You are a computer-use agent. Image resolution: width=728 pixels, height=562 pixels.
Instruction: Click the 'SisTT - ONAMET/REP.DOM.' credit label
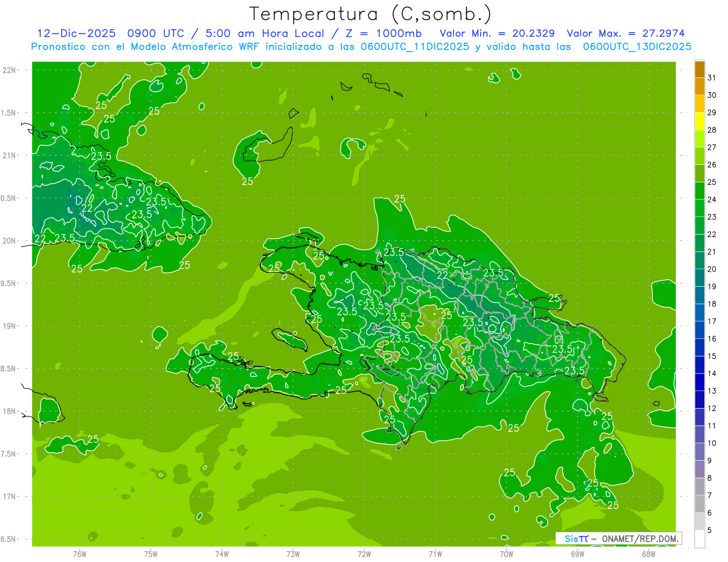pyautogui.click(x=619, y=538)
